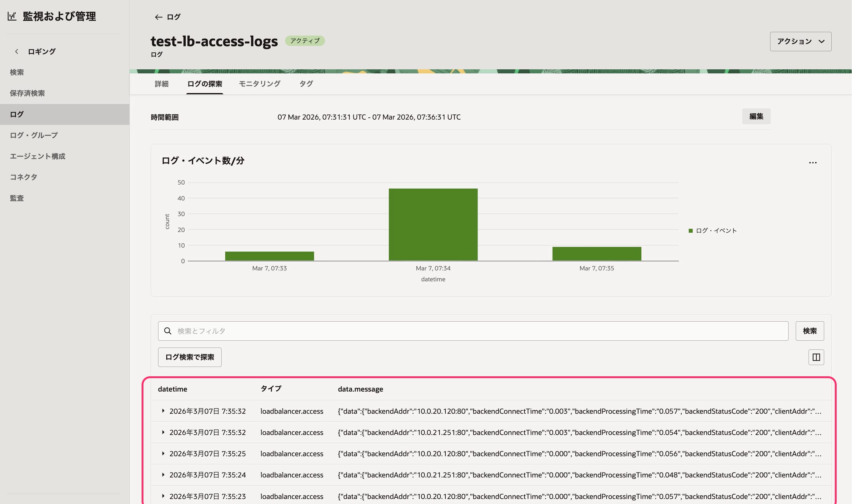Open the column settings icon

(x=816, y=357)
